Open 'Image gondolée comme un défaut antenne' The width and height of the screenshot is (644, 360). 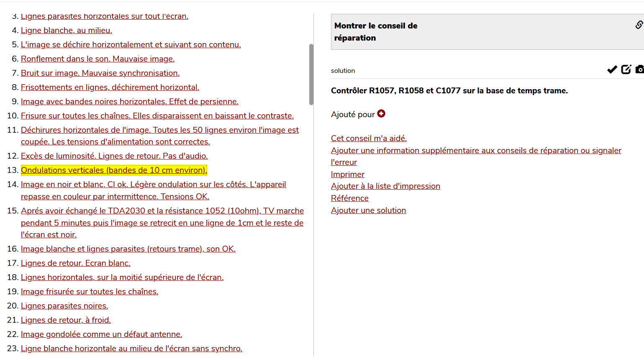coord(101,334)
